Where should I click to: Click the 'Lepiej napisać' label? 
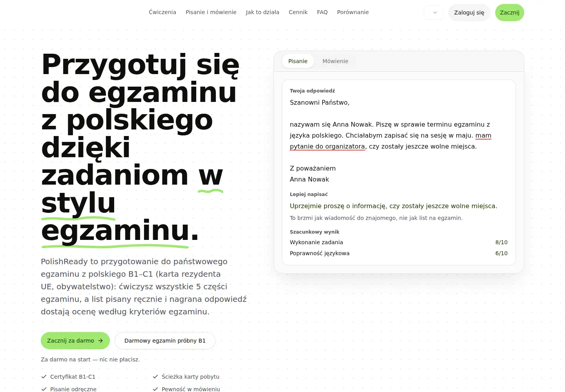[x=309, y=194]
